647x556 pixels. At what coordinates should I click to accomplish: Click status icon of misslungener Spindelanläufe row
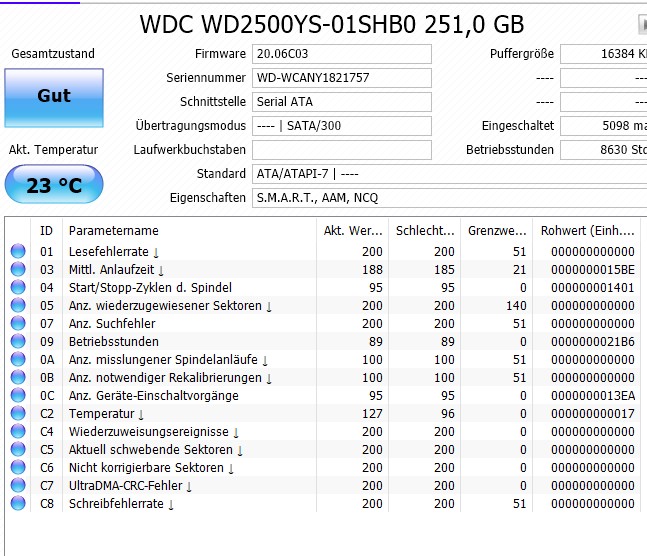pyautogui.click(x=18, y=360)
